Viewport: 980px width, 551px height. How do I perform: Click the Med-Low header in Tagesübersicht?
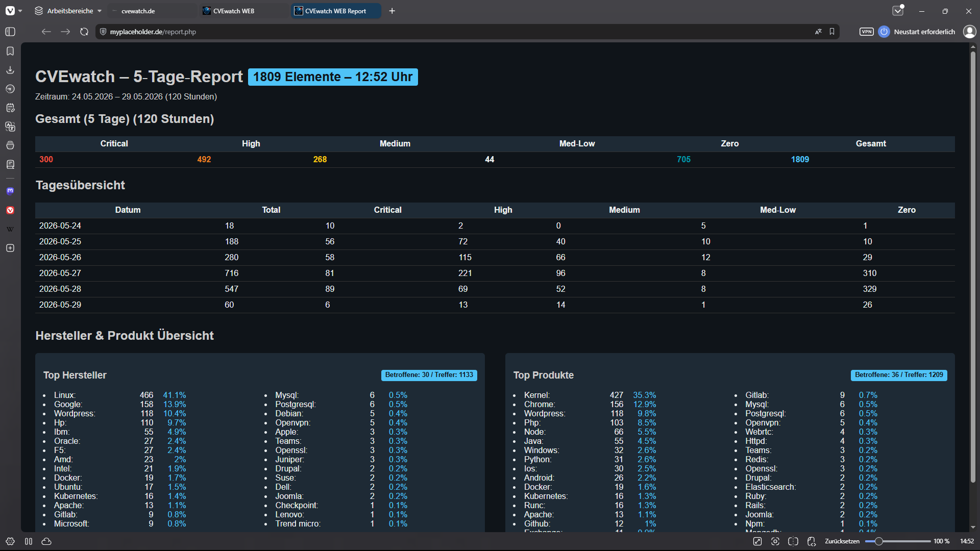pyautogui.click(x=778, y=210)
